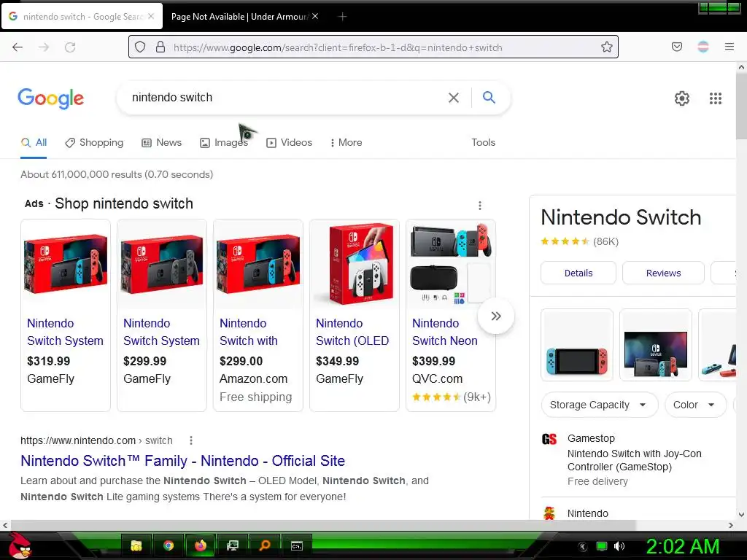Open a new tab with the plus icon
Screen dimensions: 747x560
(342, 17)
